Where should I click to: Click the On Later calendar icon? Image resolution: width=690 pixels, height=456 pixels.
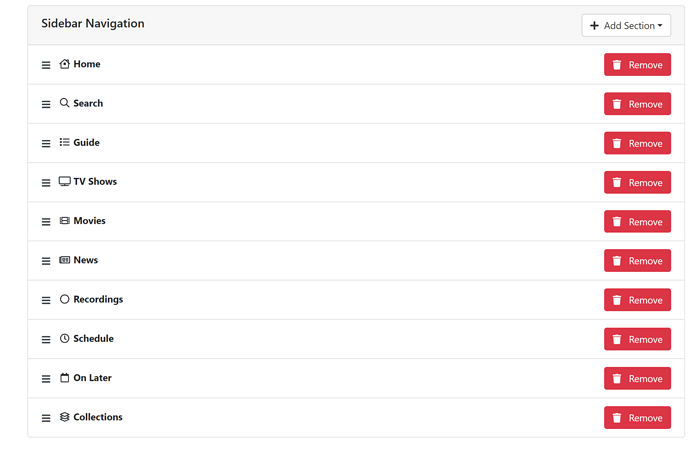coord(65,378)
